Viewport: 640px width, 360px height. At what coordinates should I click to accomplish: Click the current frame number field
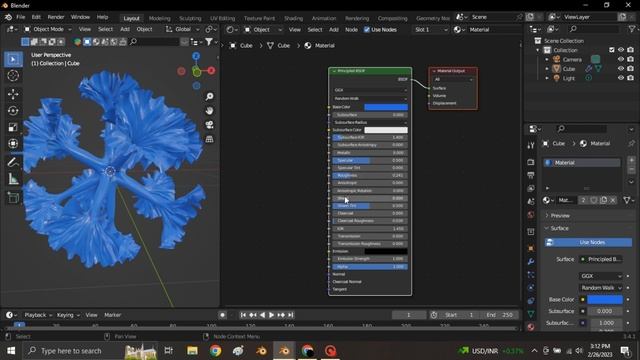(408, 315)
